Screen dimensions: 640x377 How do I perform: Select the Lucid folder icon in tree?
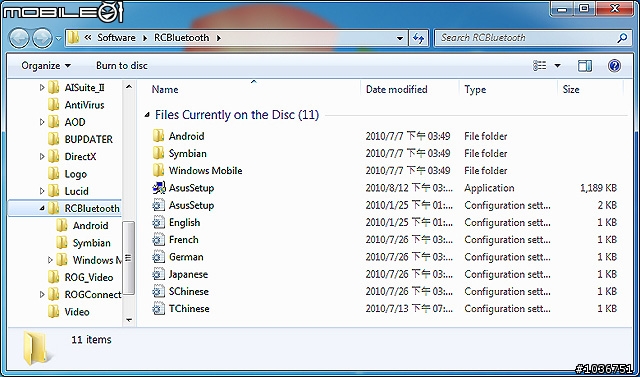pos(53,191)
